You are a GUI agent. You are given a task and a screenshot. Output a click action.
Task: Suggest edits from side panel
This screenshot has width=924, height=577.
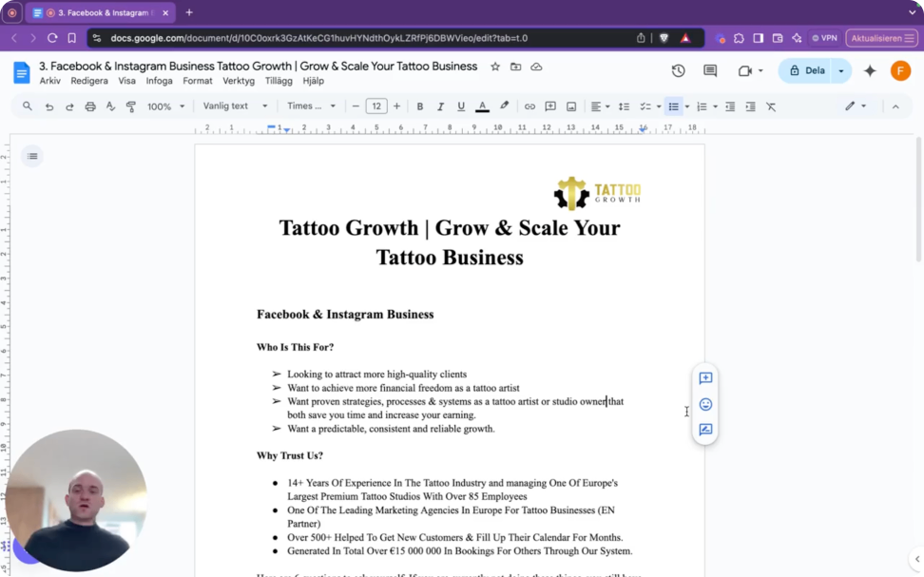coord(705,430)
